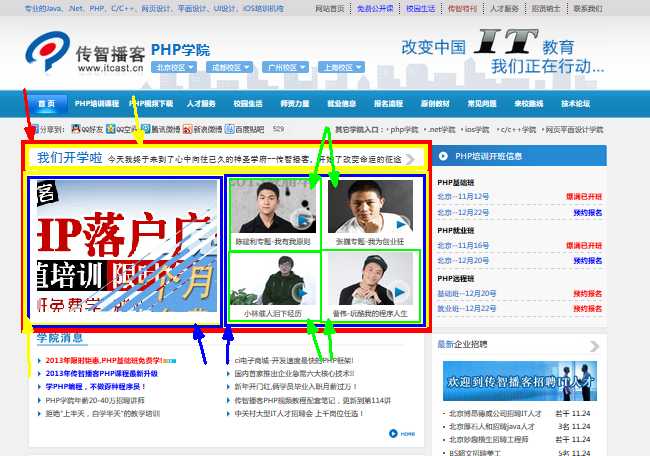Expand 上海校区 dropdown
The image size is (650, 456).
coord(341,67)
